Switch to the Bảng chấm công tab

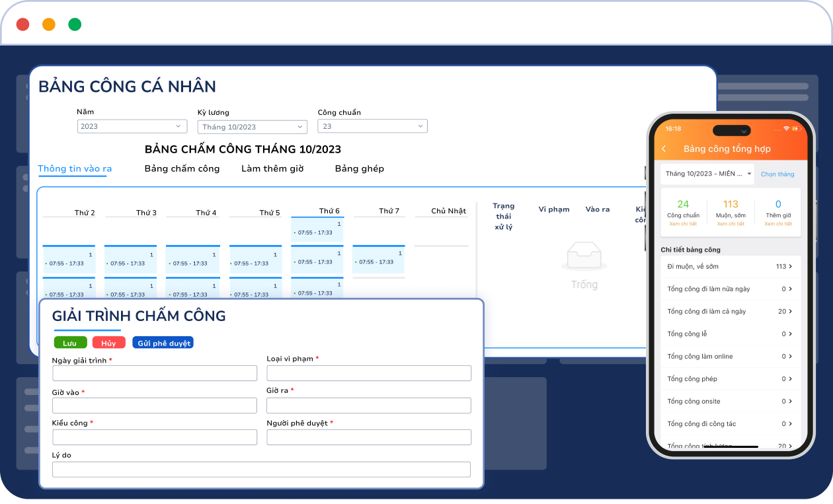(182, 168)
